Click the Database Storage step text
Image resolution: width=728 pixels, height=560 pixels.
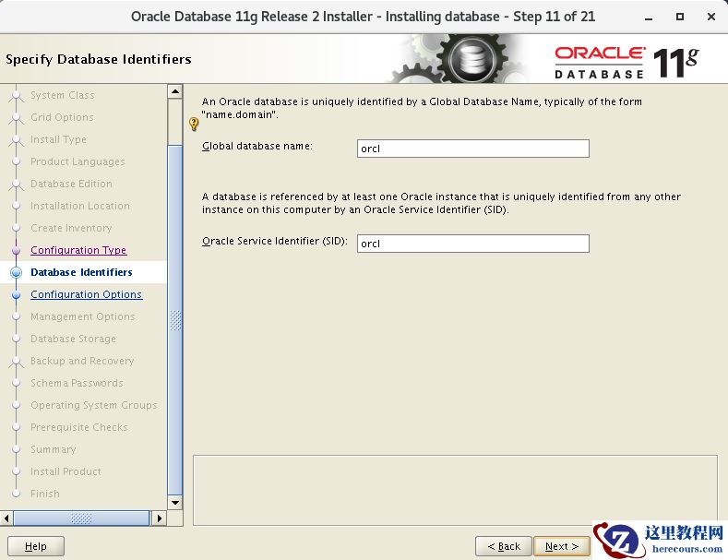click(74, 339)
